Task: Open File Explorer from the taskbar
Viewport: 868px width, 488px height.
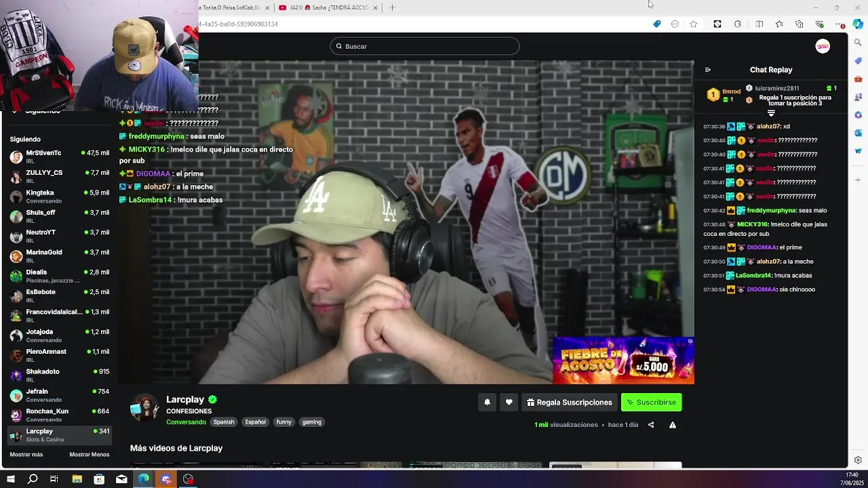Action: (x=77, y=479)
